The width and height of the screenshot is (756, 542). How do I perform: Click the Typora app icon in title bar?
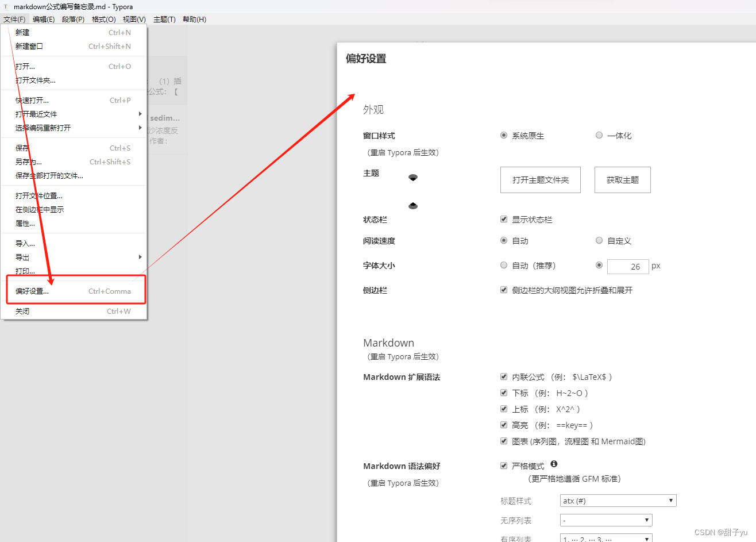click(6, 7)
